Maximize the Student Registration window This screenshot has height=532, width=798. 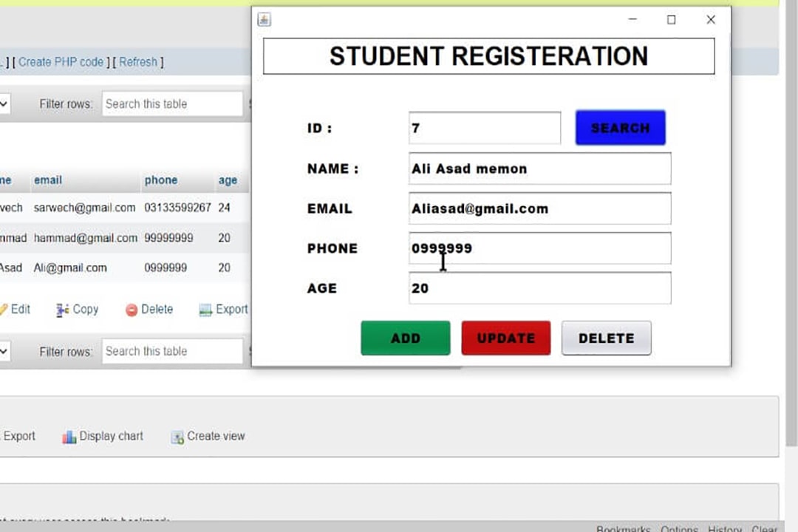click(x=671, y=20)
